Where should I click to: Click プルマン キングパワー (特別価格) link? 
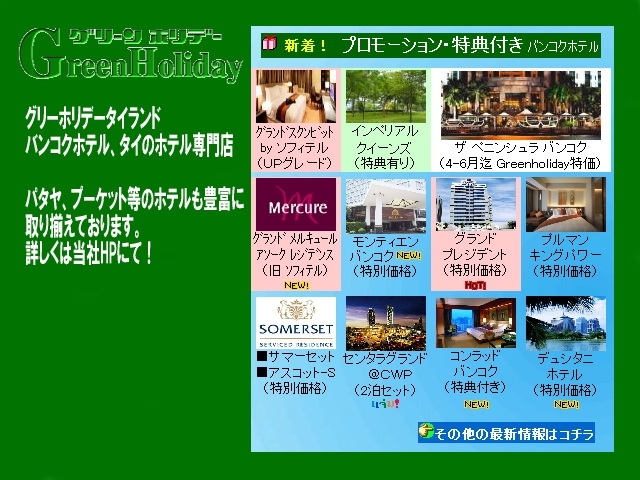565,256
